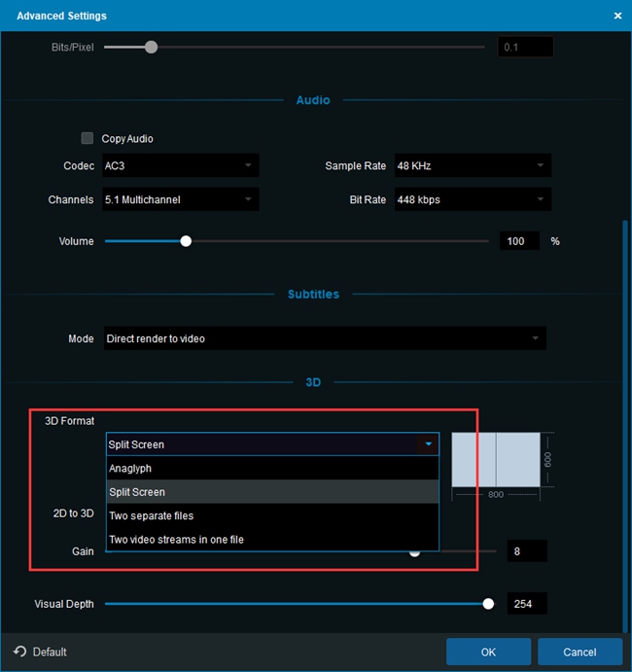Image resolution: width=632 pixels, height=672 pixels.
Task: Enable the Copy Audio checkbox
Action: pyautogui.click(x=88, y=138)
